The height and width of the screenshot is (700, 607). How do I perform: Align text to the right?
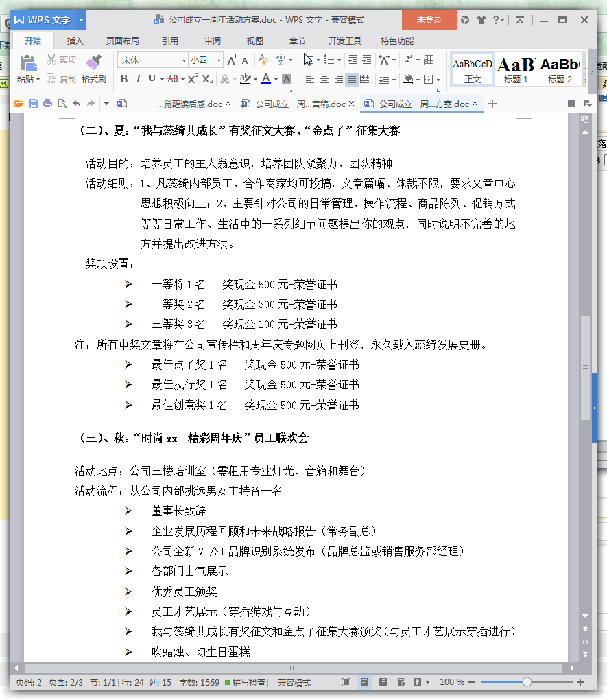coord(339,80)
